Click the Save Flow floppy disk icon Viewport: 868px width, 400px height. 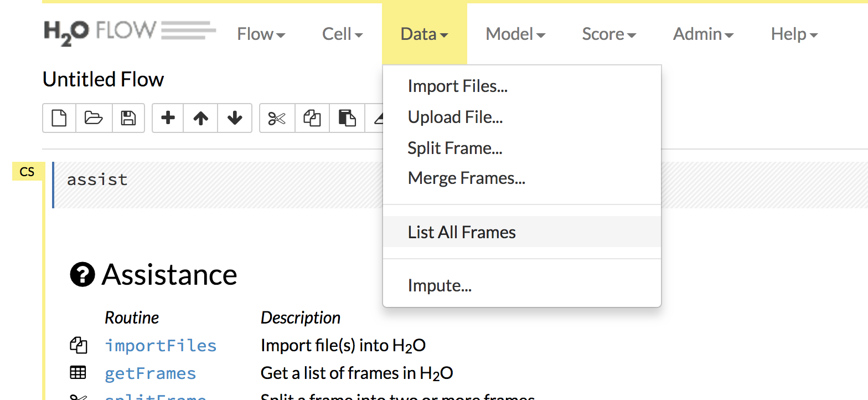(x=128, y=118)
